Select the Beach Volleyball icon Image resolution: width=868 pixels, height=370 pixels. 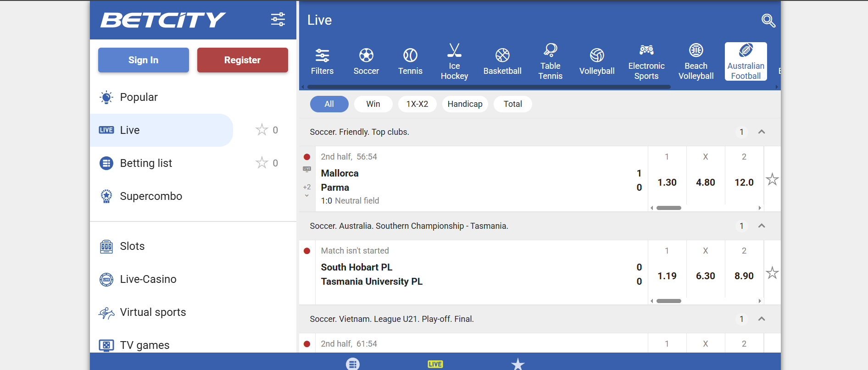pyautogui.click(x=696, y=61)
